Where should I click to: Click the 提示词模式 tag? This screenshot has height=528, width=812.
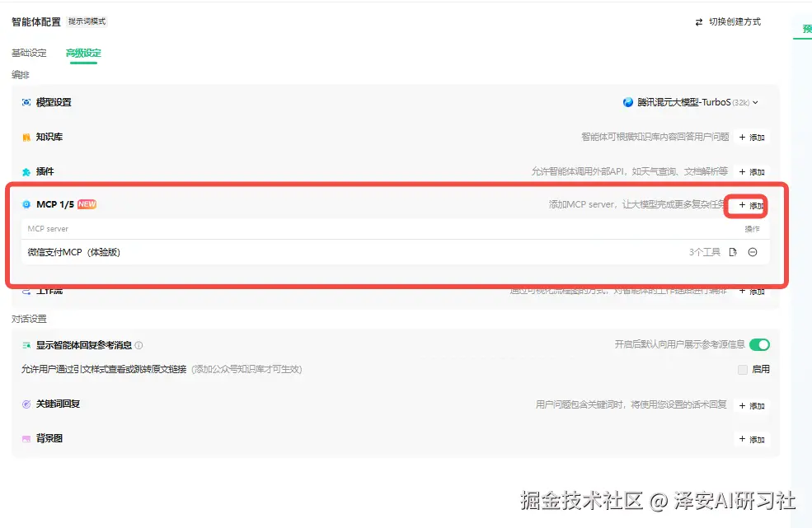[87, 21]
